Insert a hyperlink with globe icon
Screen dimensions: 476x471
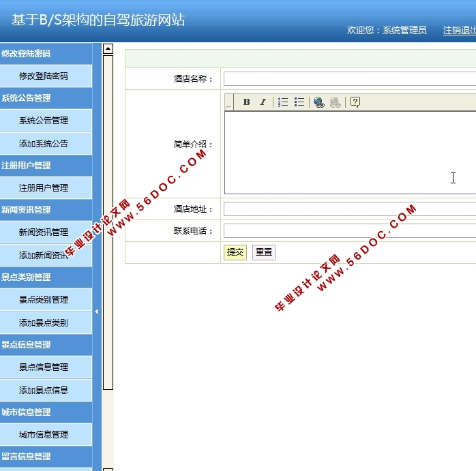pos(319,102)
